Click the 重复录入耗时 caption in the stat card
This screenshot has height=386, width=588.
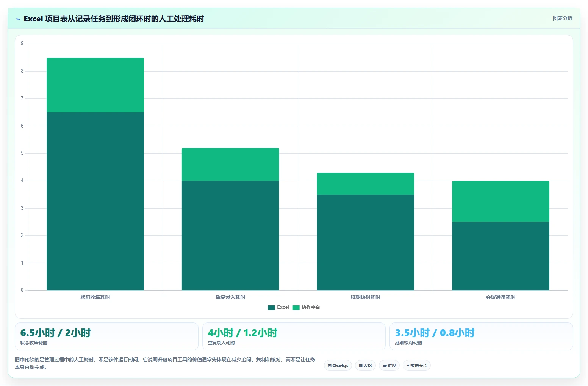pos(221,343)
